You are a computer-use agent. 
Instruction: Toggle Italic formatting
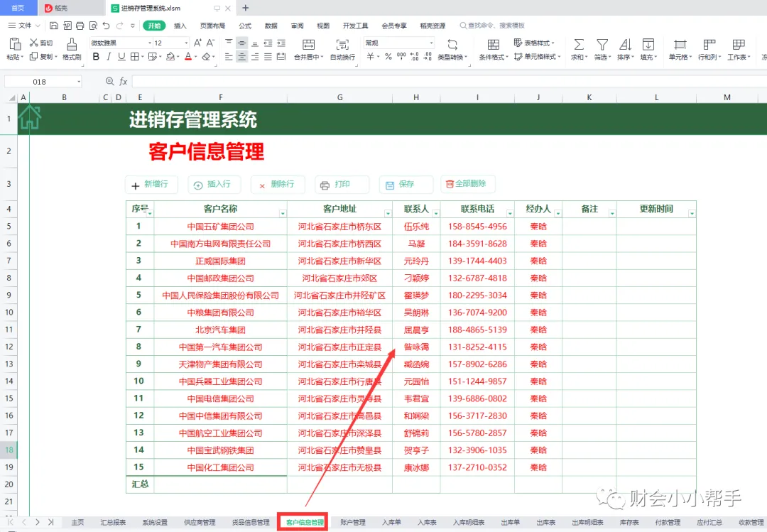(x=109, y=57)
